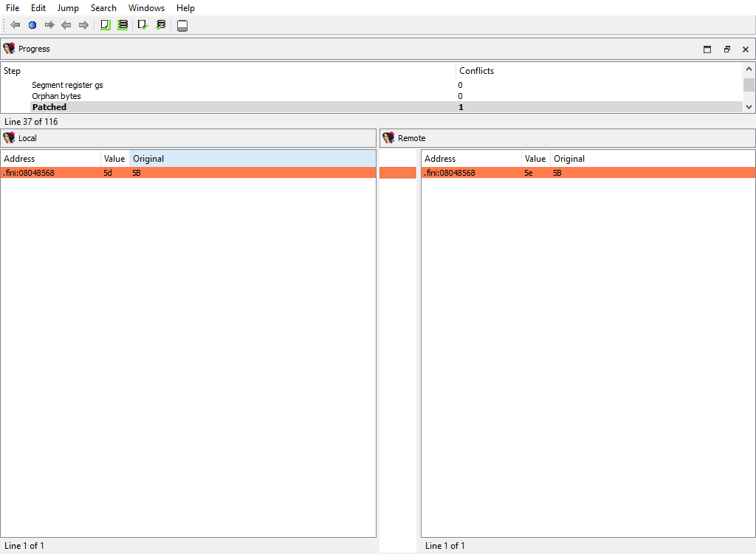Select the Patched step row
This screenshot has height=554, width=756.
coord(49,107)
